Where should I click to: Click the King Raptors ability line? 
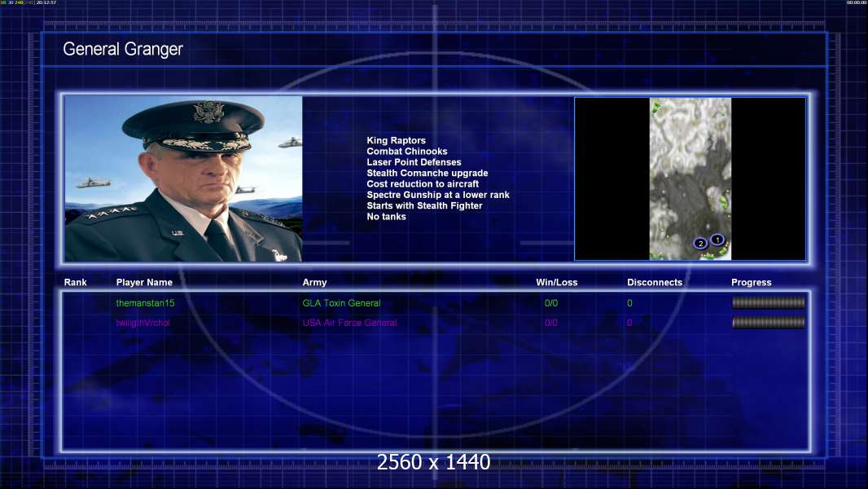coord(396,141)
